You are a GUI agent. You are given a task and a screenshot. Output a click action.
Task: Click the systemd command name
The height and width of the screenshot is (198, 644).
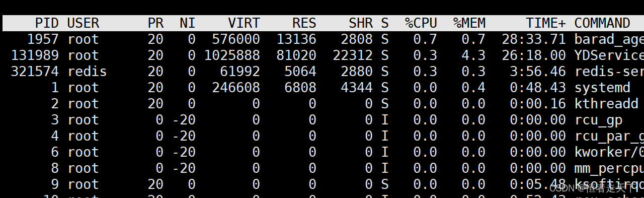point(602,88)
